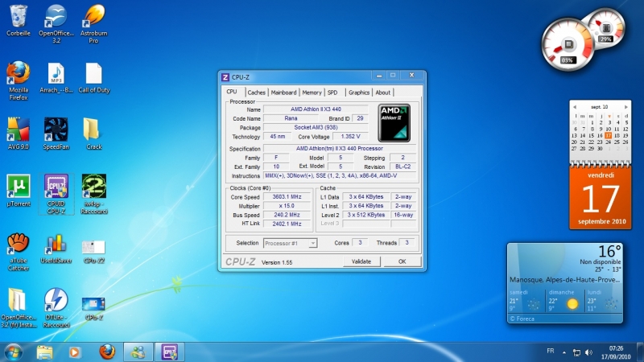
Task: Select the aTube Catcher desktop icon
Action: click(18, 251)
